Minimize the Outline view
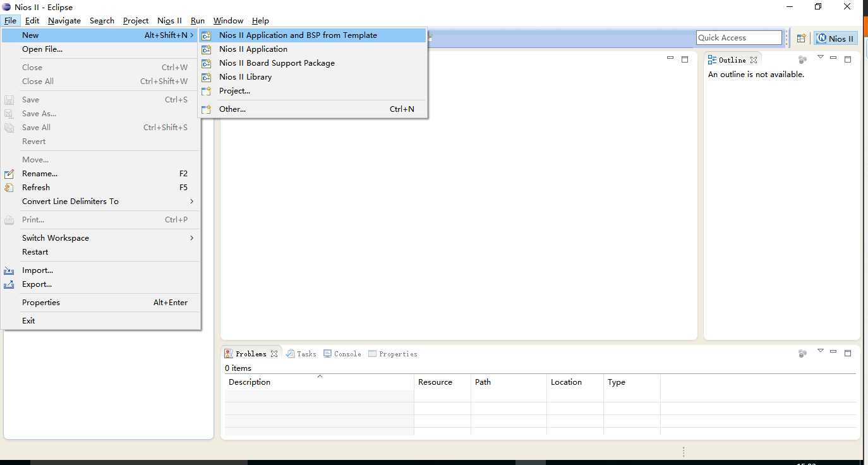Image resolution: width=868 pixels, height=465 pixels. tap(833, 59)
